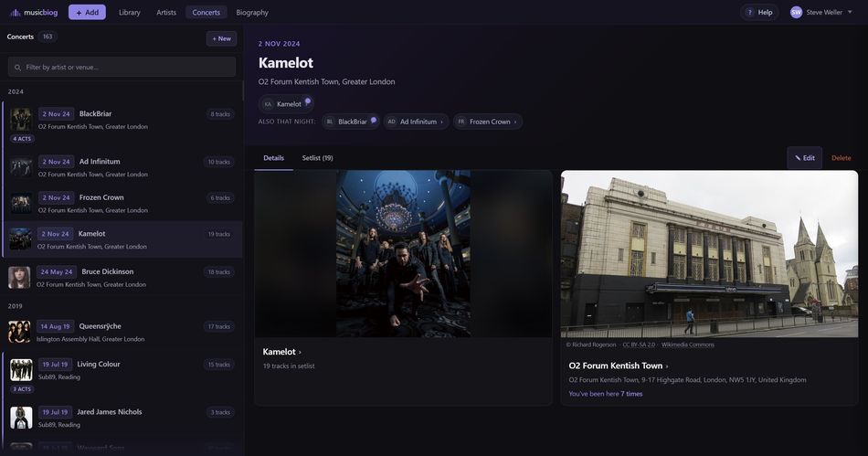Screen dimensions: 868x456
Task: Switch to the Setlist (19) tab
Action: [317, 158]
